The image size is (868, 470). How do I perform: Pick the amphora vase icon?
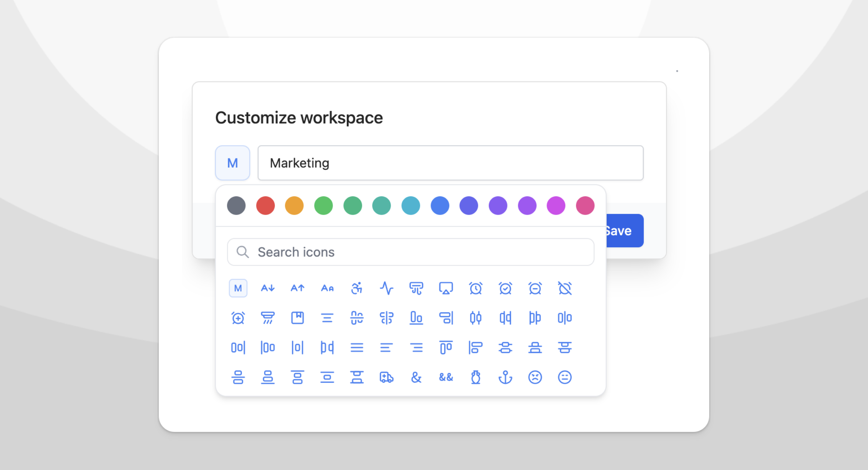(x=476, y=377)
